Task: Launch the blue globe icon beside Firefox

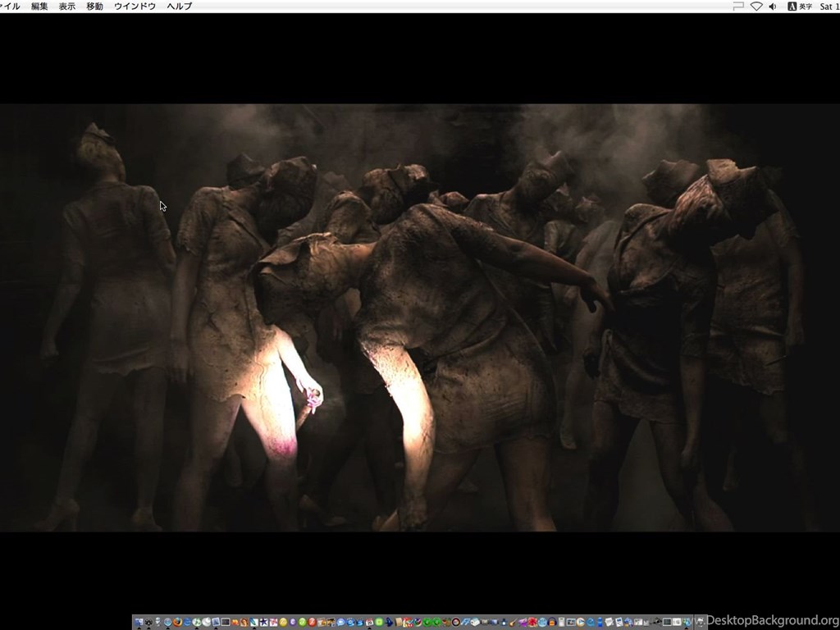Action: click(x=167, y=622)
